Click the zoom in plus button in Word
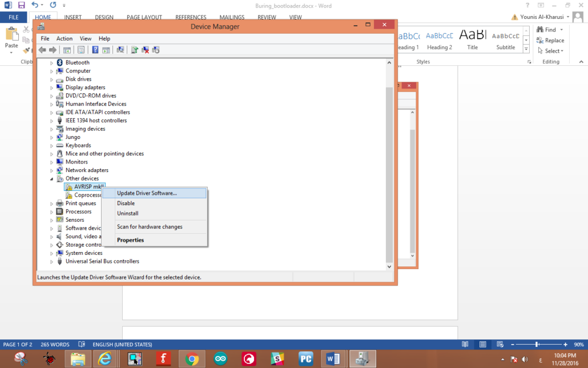Viewport: 588px width, 368px height. click(x=565, y=345)
